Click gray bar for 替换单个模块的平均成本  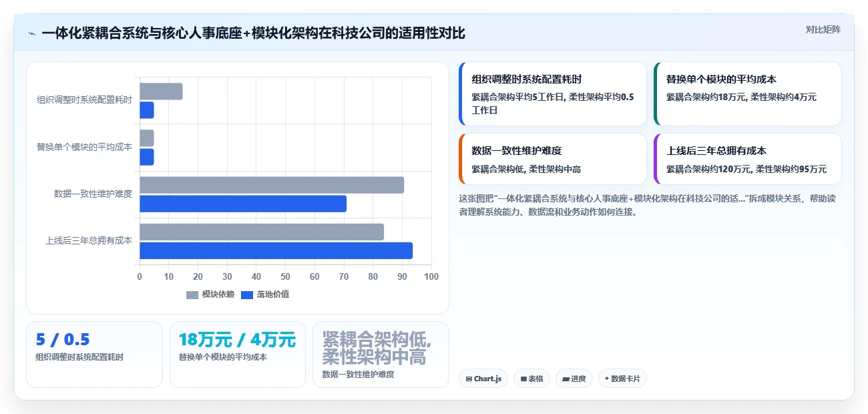[147, 138]
